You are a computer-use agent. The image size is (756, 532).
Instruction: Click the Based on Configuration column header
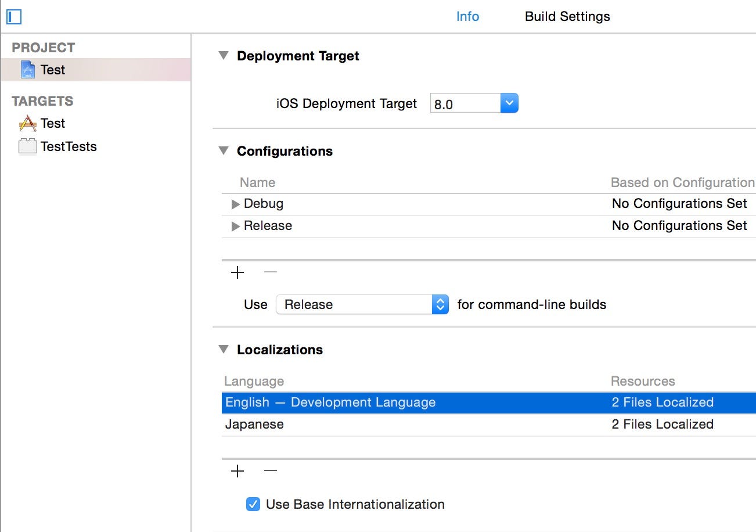click(x=683, y=182)
